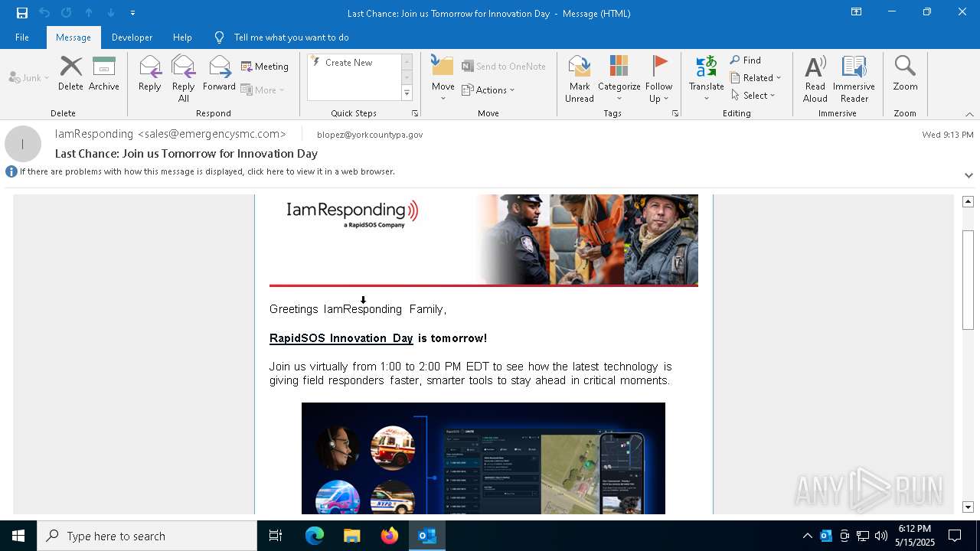
Task: Go to Next Item down arrow
Action: click(x=111, y=13)
